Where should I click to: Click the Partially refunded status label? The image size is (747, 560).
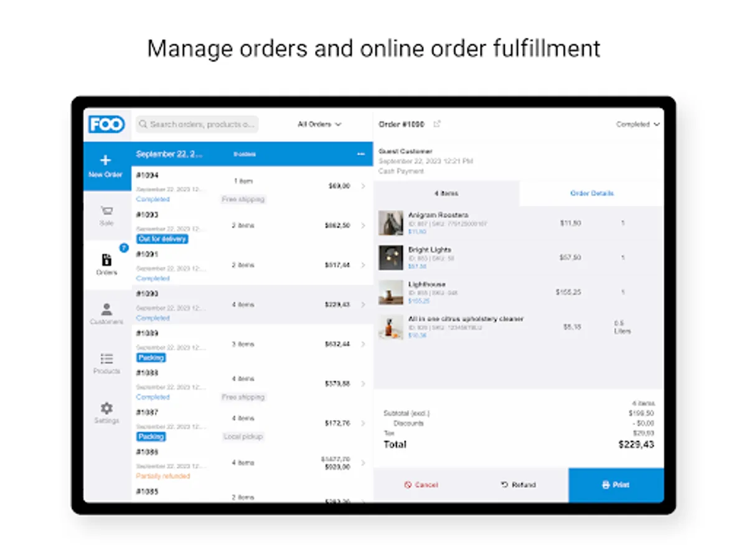(163, 476)
